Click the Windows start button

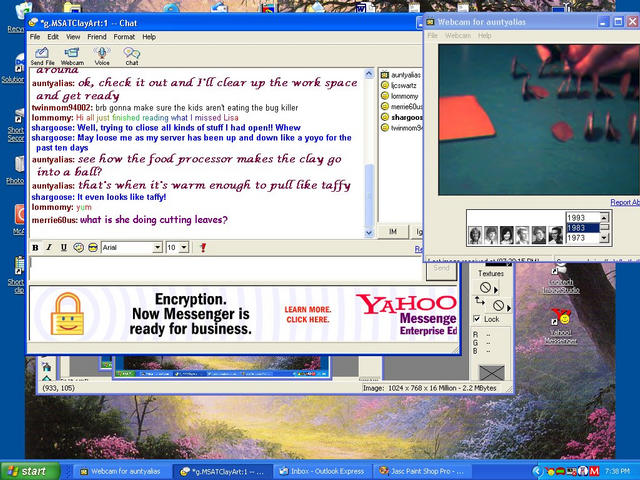pos(30,471)
